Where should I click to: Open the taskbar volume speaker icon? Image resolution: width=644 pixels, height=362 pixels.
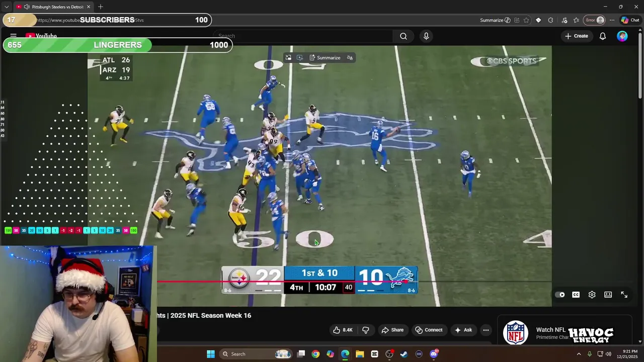coord(608,354)
